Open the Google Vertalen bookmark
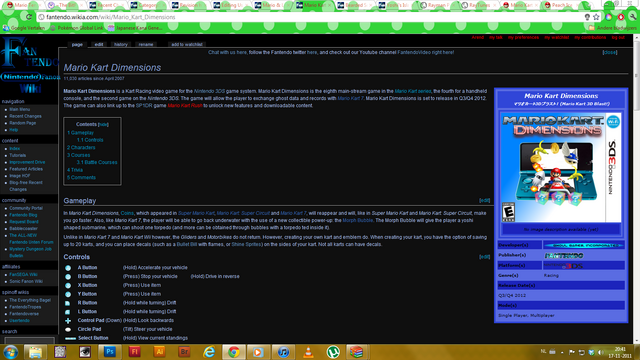Screen dimensions: 640x360 point(24,28)
